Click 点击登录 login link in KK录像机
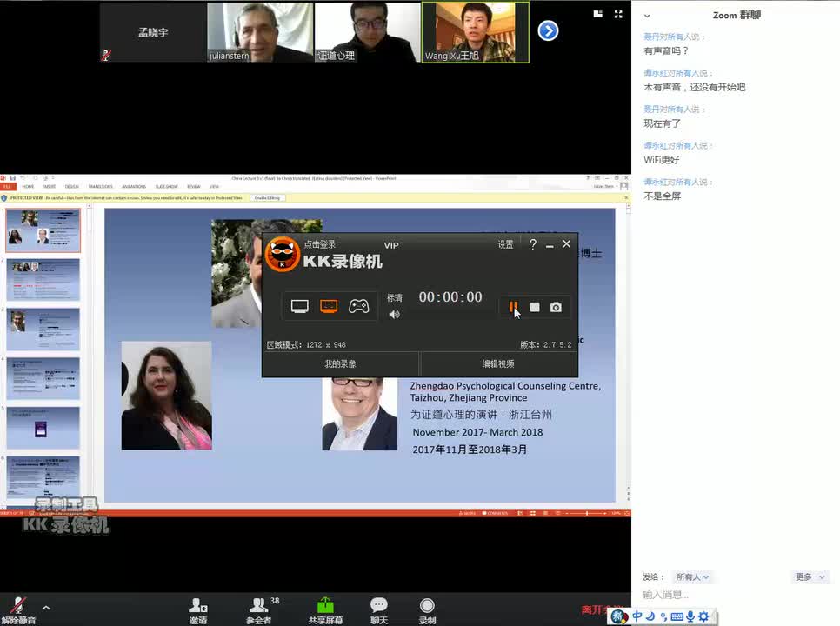The width and height of the screenshot is (840, 626). [x=320, y=244]
